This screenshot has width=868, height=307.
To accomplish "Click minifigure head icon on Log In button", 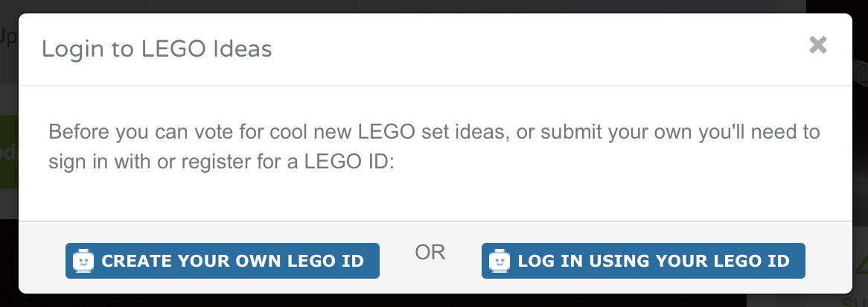I will [x=499, y=261].
